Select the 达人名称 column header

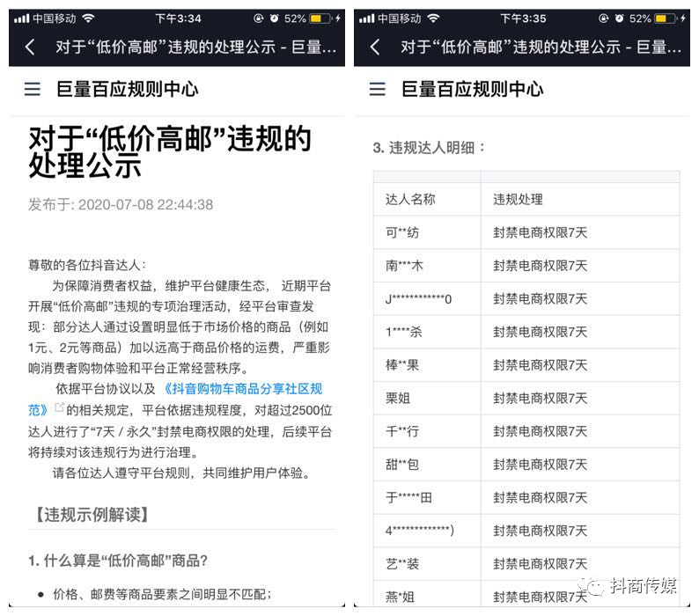point(410,200)
